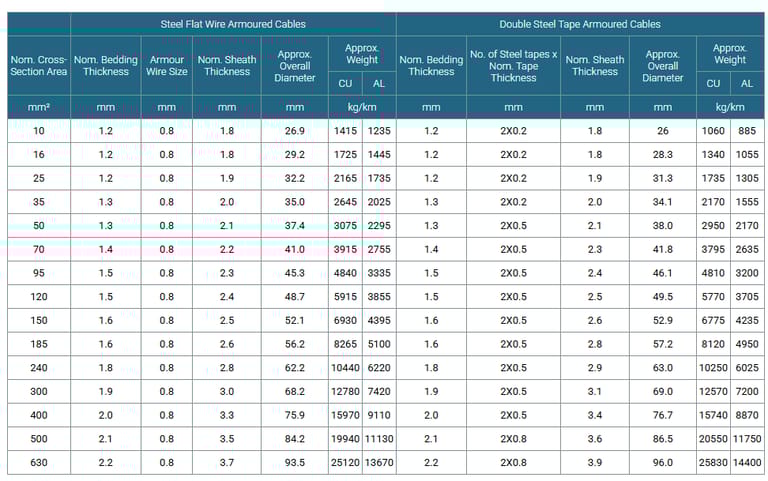Viewport: 768px width, 481px height.
Task: Click the mm² unit cell
Action: click(39, 107)
